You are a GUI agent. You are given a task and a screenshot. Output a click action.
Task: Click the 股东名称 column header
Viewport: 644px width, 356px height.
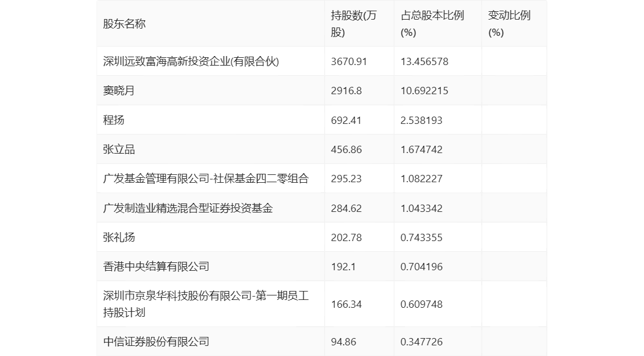[125, 24]
